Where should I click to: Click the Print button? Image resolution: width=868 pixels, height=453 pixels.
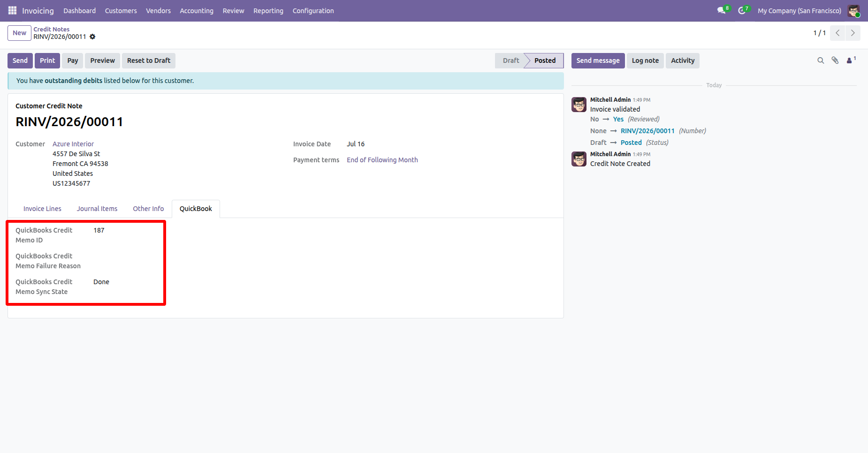(x=47, y=60)
